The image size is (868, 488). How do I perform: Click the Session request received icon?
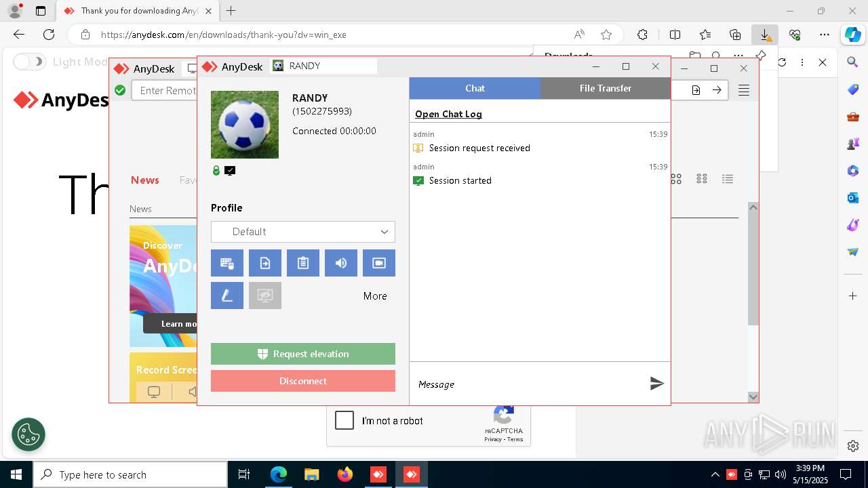(x=418, y=148)
